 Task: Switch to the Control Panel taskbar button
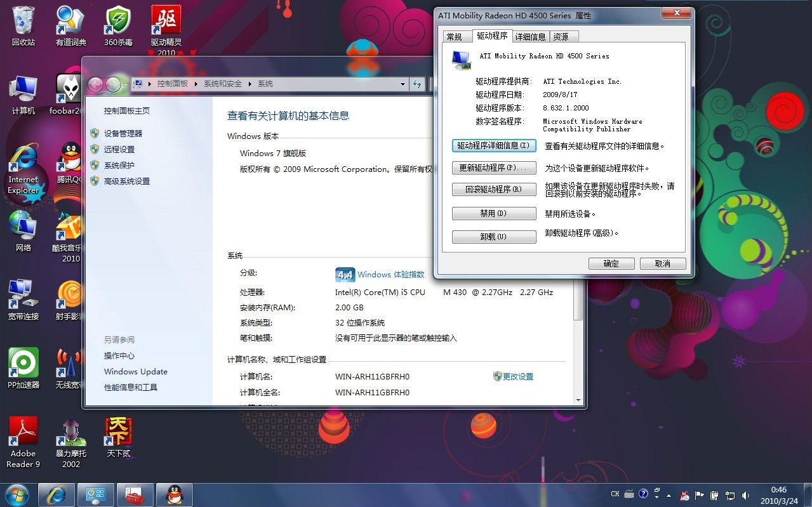click(x=96, y=494)
